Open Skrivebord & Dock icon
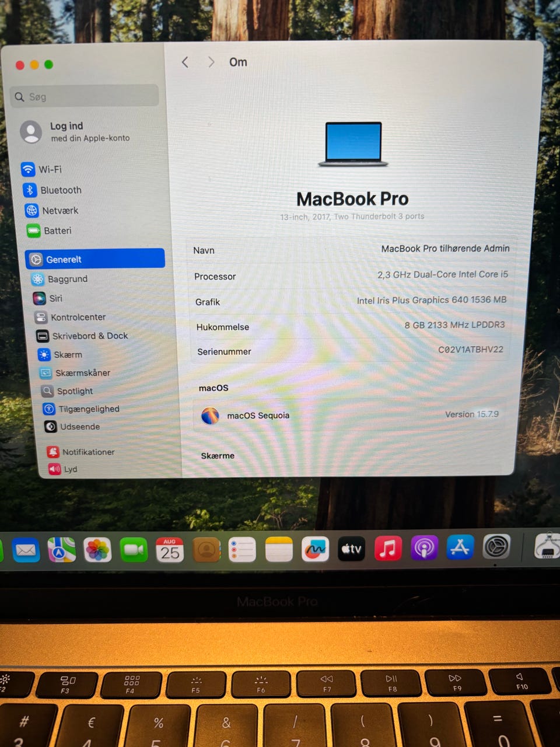The image size is (560, 747). [43, 336]
